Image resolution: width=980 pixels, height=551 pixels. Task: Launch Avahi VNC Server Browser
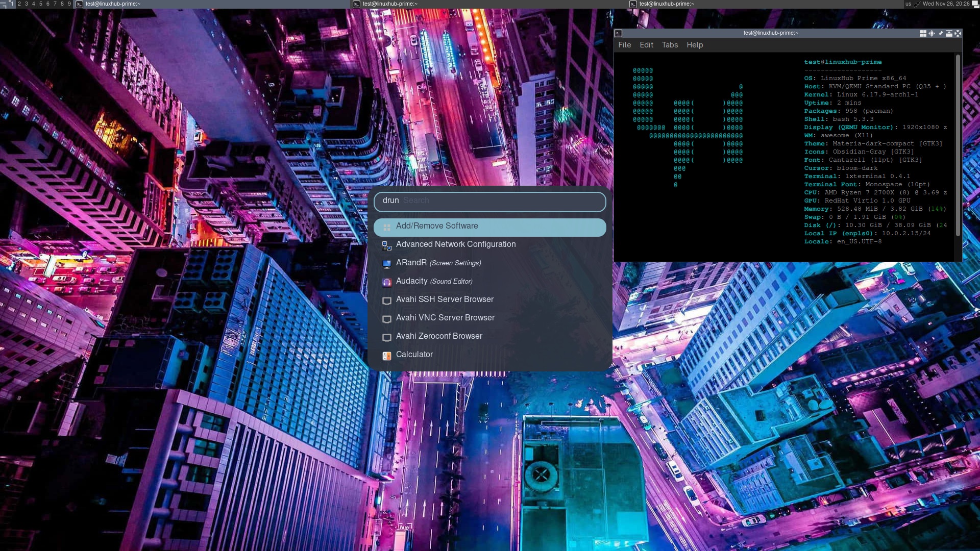pos(445,318)
